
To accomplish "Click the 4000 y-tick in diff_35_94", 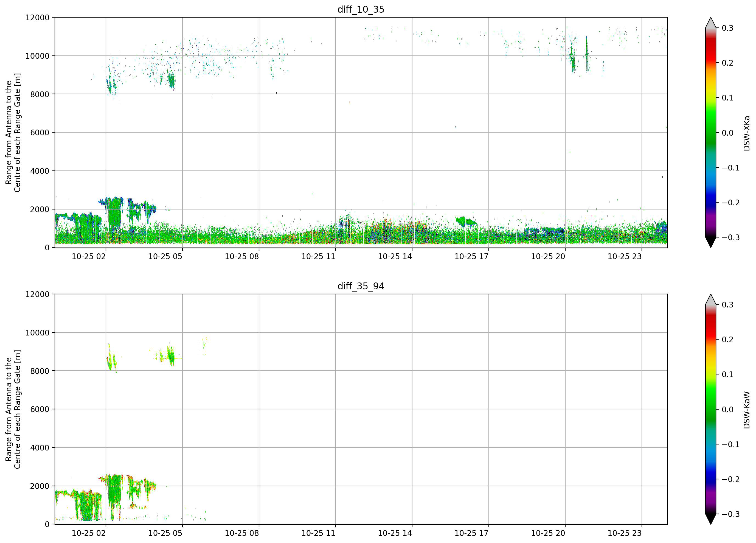I will [40, 448].
